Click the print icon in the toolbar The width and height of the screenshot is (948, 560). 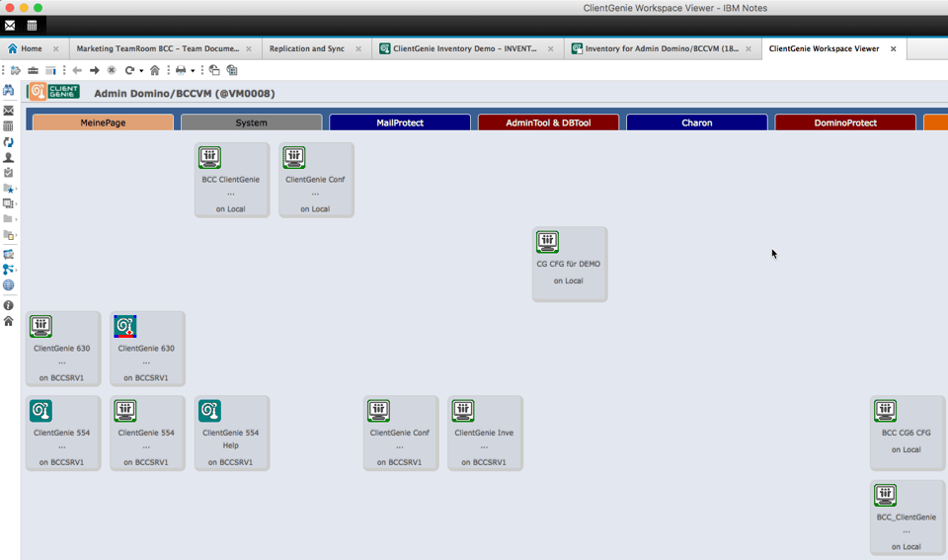point(181,70)
